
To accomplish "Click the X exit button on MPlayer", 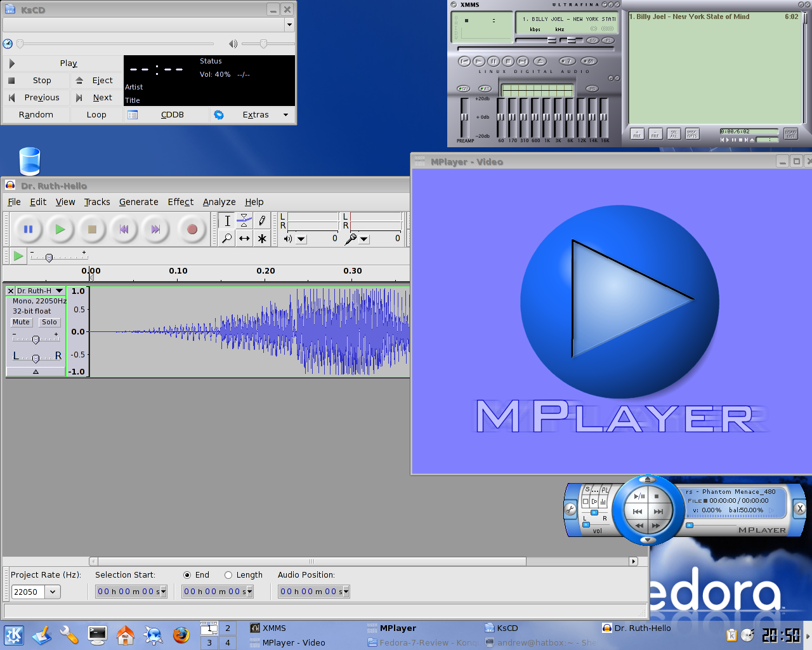I will point(800,508).
